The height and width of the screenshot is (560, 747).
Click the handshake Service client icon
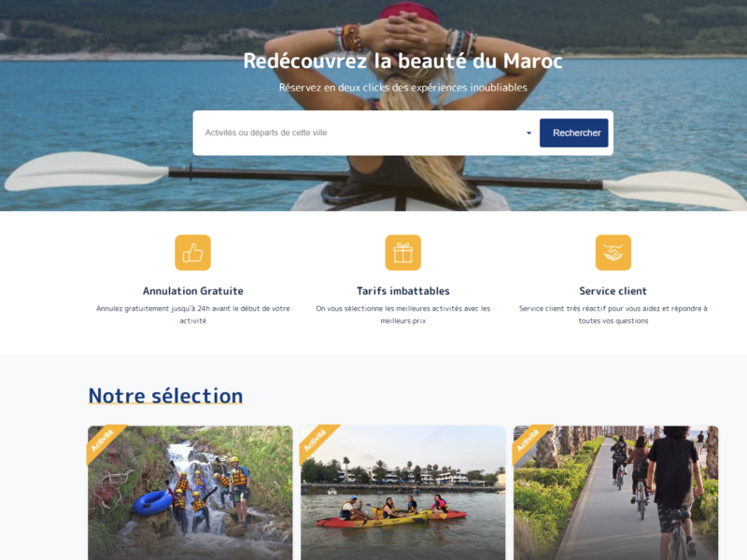click(613, 252)
